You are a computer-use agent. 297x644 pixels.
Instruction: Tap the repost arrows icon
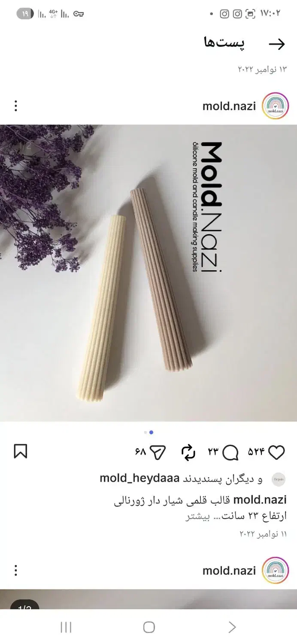pos(188,453)
